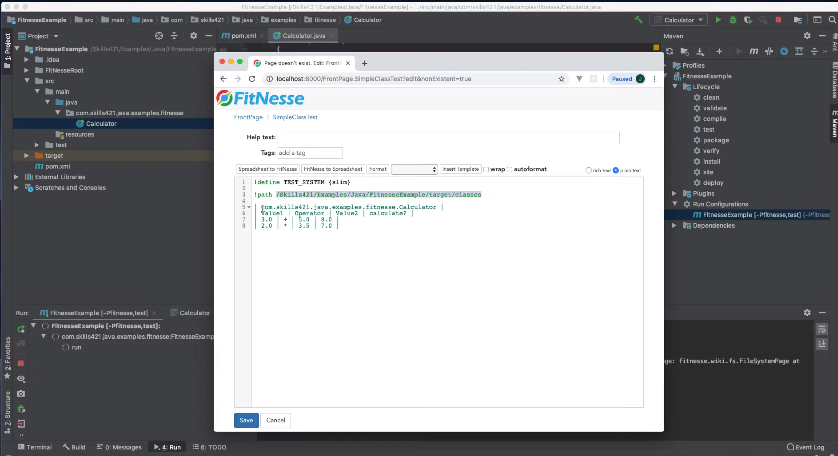Click the FitNesse logo
The image size is (838, 456).
pyautogui.click(x=260, y=98)
